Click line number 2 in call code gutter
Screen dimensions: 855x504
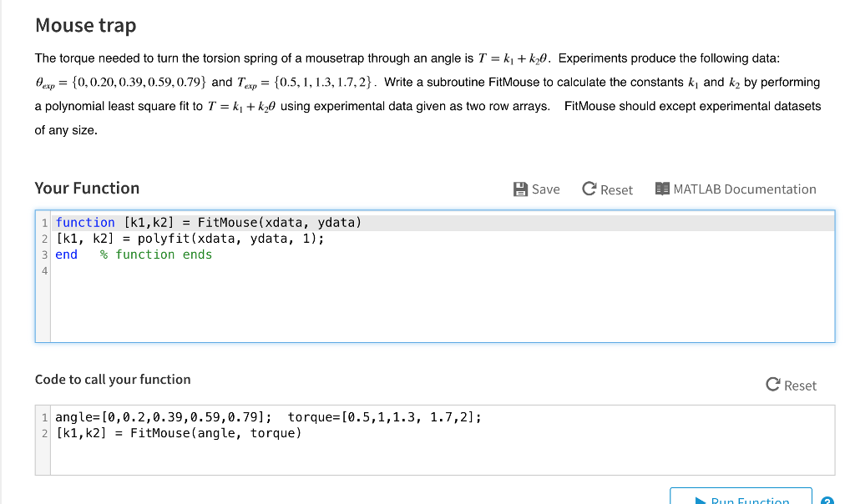[x=44, y=433]
